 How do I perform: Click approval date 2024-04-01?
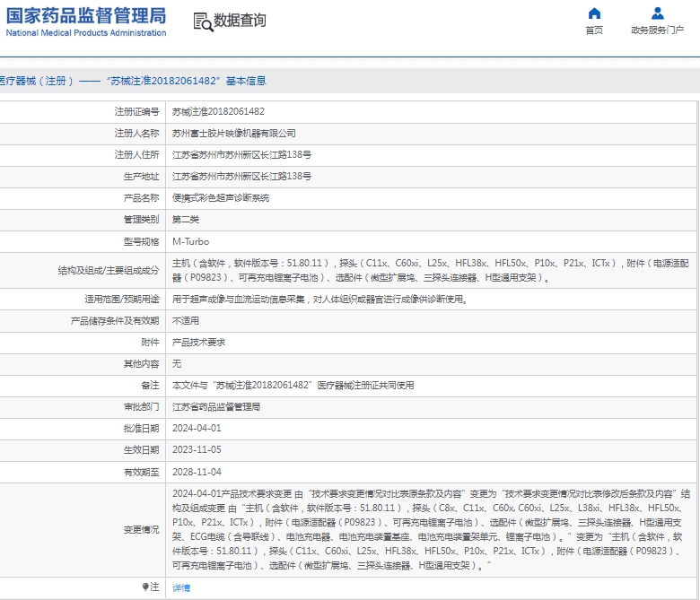(197, 429)
